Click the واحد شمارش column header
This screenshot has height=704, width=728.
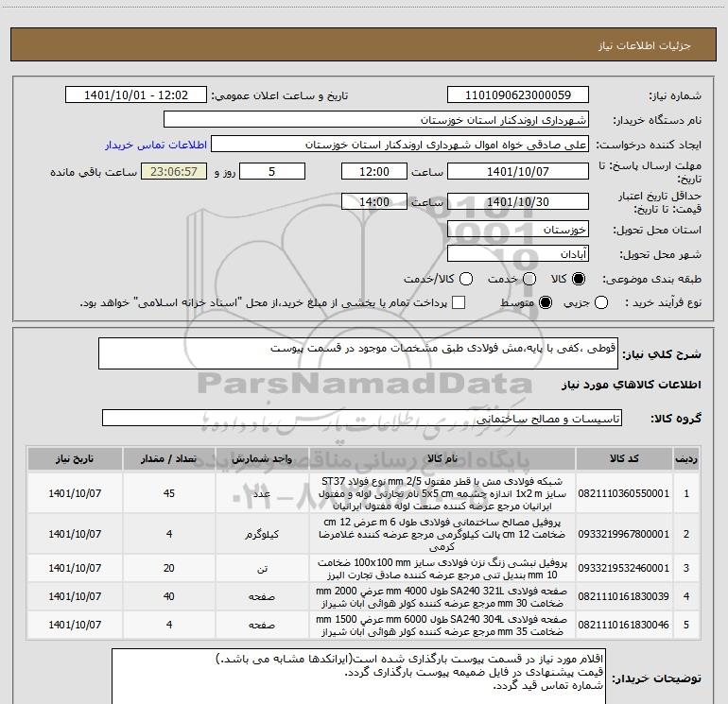click(262, 459)
